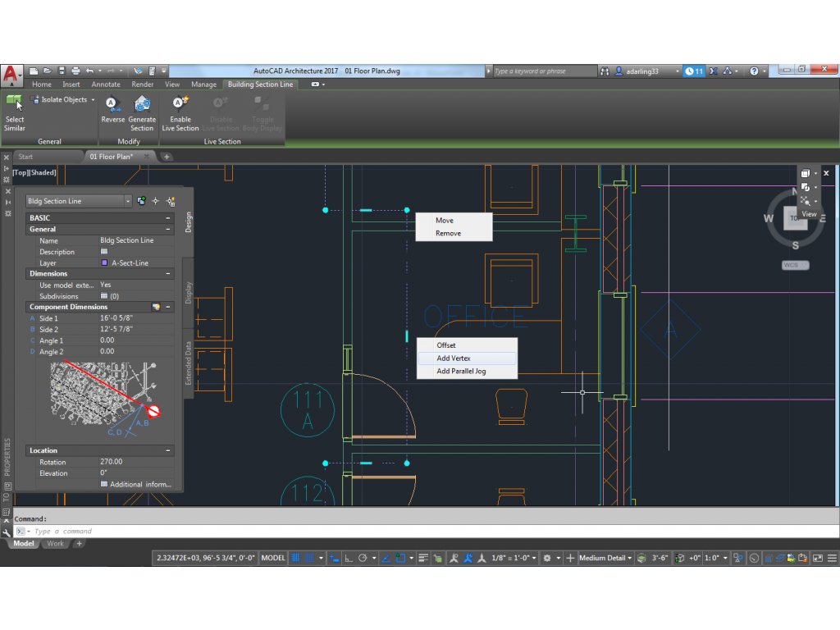This screenshot has width=840, height=630.
Task: Click the Lineweight display icon in status bar
Action: 423,558
